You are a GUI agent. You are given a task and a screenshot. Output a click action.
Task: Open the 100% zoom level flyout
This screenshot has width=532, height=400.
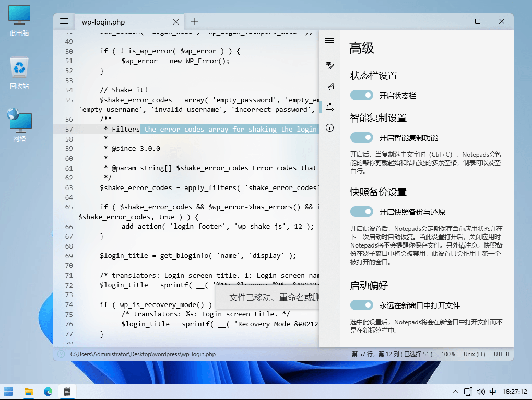[448, 354]
